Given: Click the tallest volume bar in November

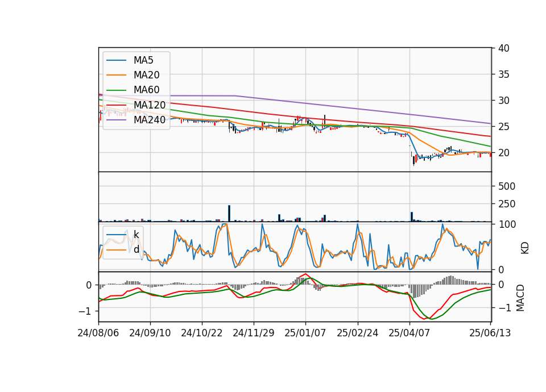Looking at the screenshot, I should (x=229, y=213).
